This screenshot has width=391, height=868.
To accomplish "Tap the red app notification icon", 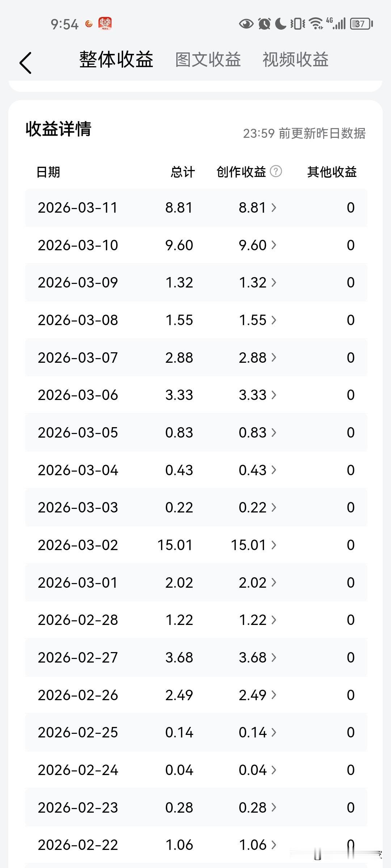I will click(x=105, y=24).
